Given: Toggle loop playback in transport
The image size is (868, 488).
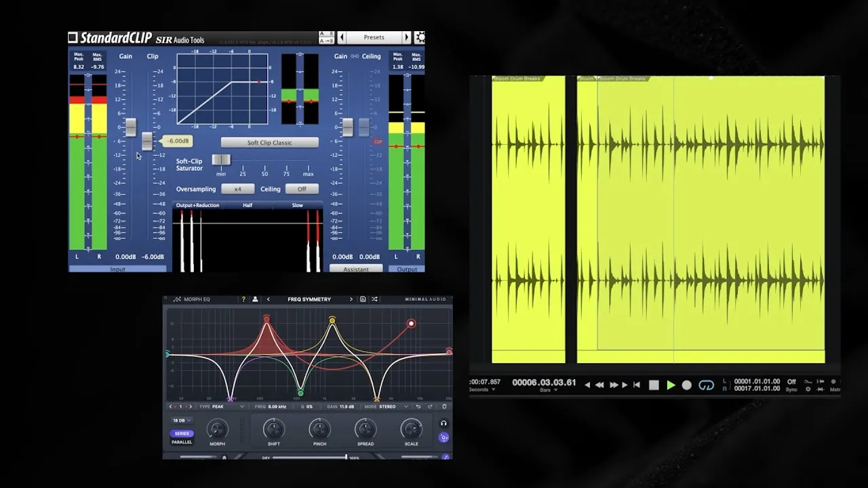Looking at the screenshot, I should tap(707, 385).
